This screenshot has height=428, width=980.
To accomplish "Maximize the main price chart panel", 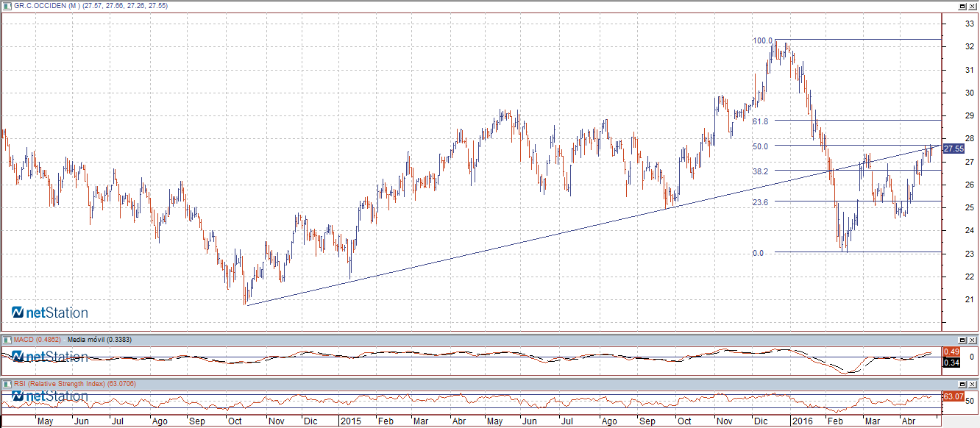I will coord(962,6).
